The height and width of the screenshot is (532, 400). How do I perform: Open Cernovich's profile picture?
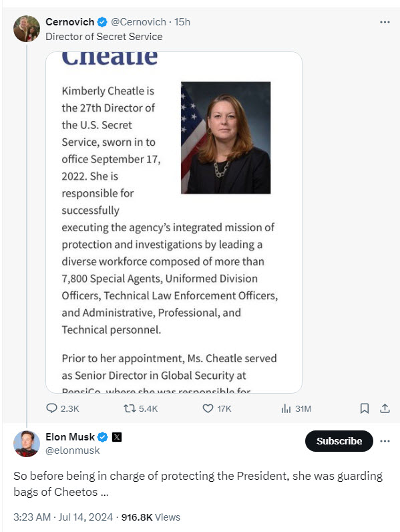pos(27,29)
